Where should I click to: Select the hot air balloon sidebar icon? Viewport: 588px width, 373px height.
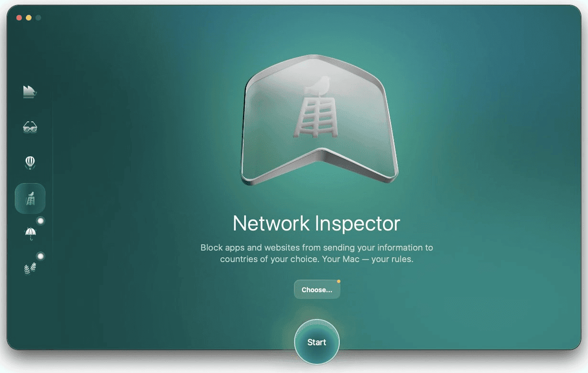(x=30, y=163)
